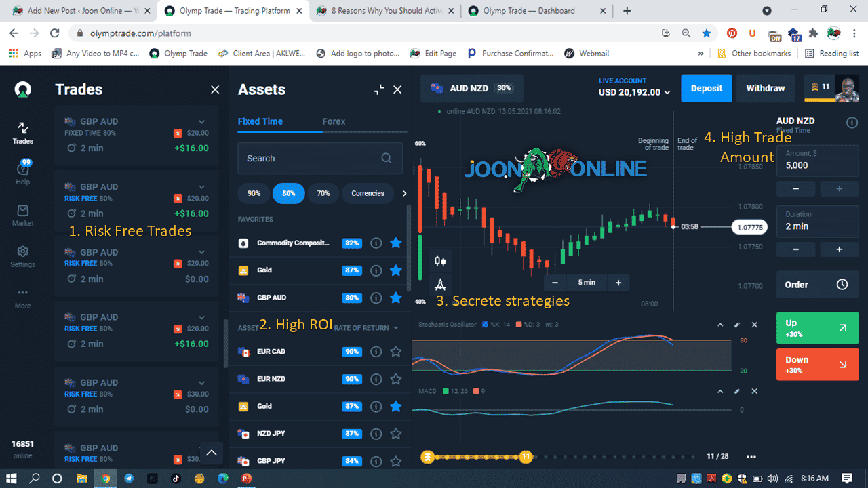Open the pending Order clock button
868x488 pixels.
pos(816,285)
